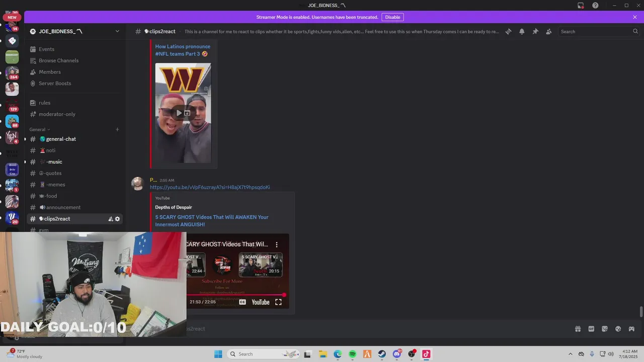644x362 pixels.
Task: Open server with 264 badge in server list
Action: point(12,73)
